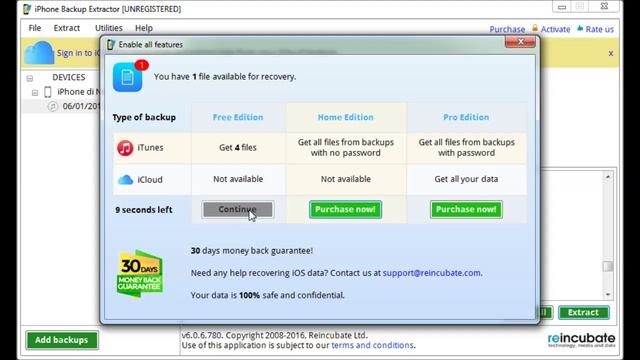Viewport: 640px width, 360px height.
Task: Click the iTunes music icon
Action: point(125,148)
